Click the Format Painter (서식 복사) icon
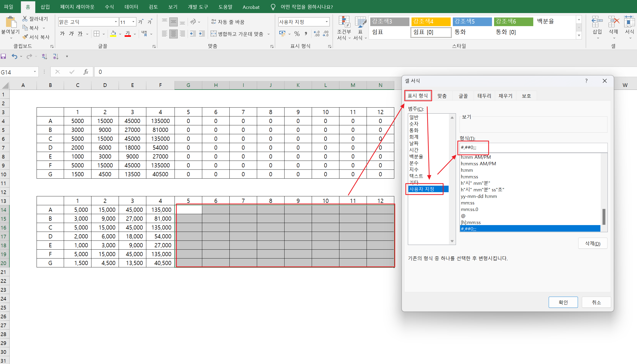Image resolution: width=637 pixels, height=364 pixels. [x=25, y=37]
